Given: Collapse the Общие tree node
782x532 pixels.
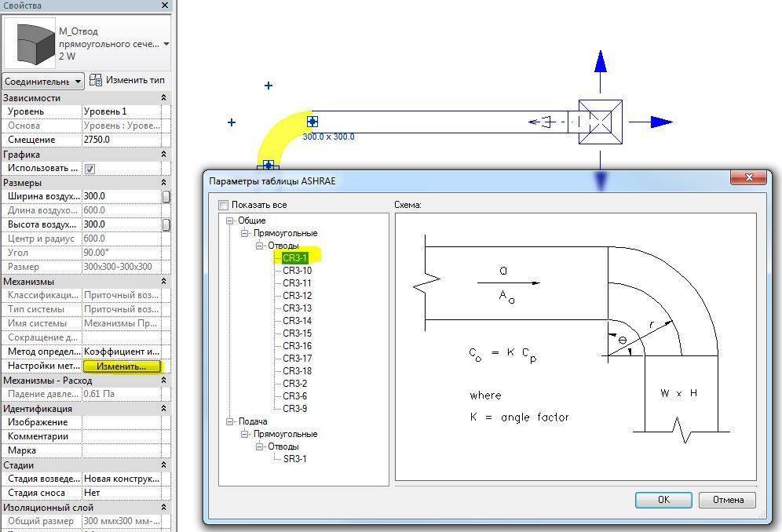Looking at the screenshot, I should tap(229, 220).
